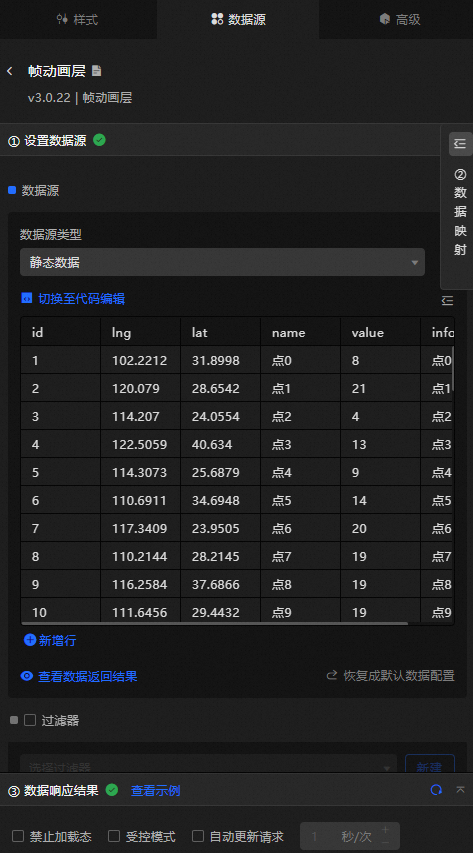This screenshot has height=853, width=473.
Task: Click the value cell 14 in row 6
Action: pyautogui.click(x=380, y=500)
